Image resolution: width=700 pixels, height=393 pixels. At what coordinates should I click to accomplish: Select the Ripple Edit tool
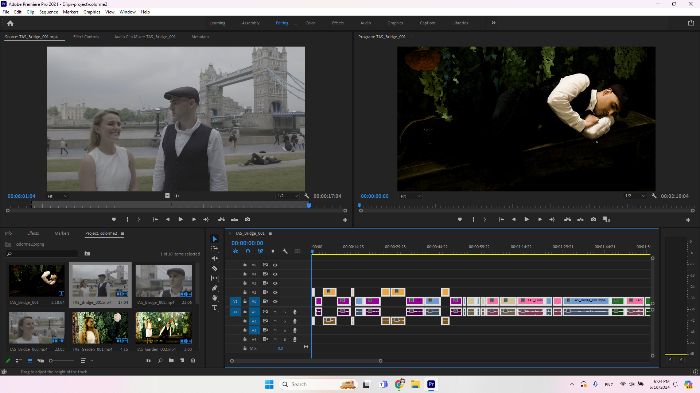(215, 258)
